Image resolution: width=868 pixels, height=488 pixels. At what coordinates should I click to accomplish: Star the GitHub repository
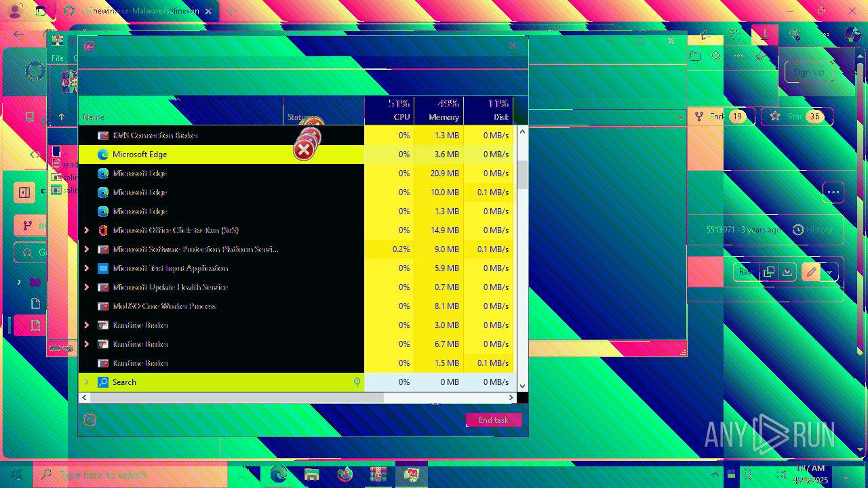click(797, 117)
